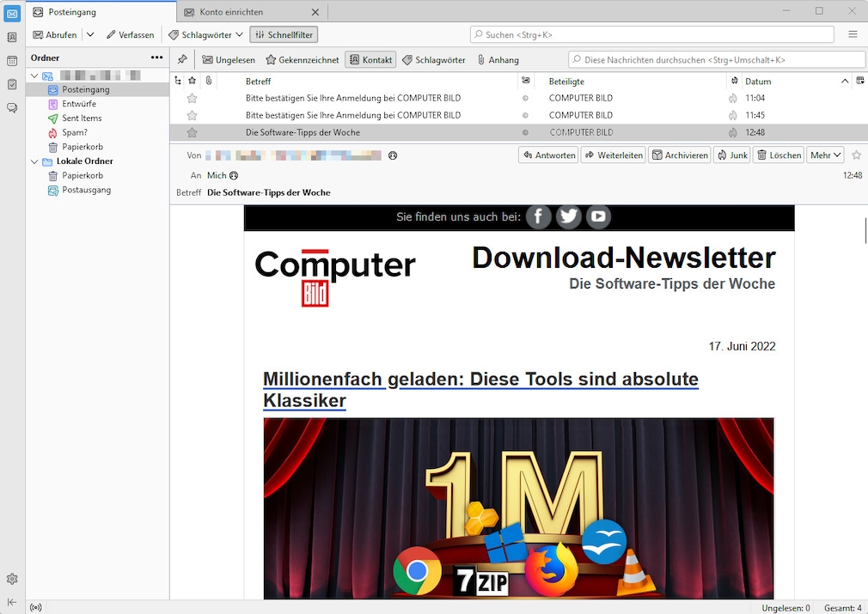868x614 pixels.
Task: Open Settings via the gear icon
Action: coord(12,579)
